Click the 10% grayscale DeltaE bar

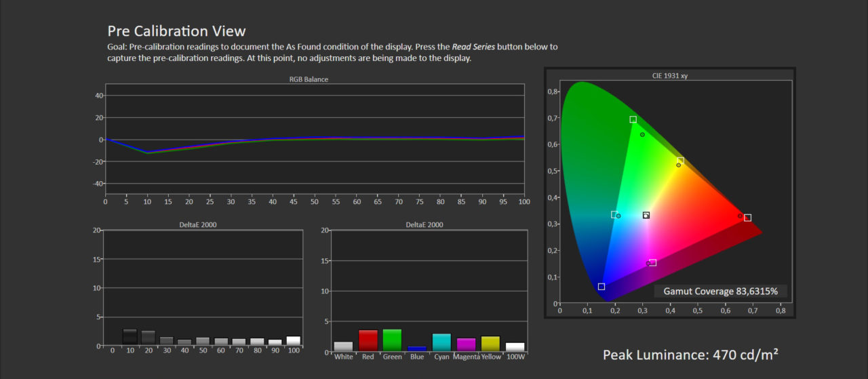point(130,337)
